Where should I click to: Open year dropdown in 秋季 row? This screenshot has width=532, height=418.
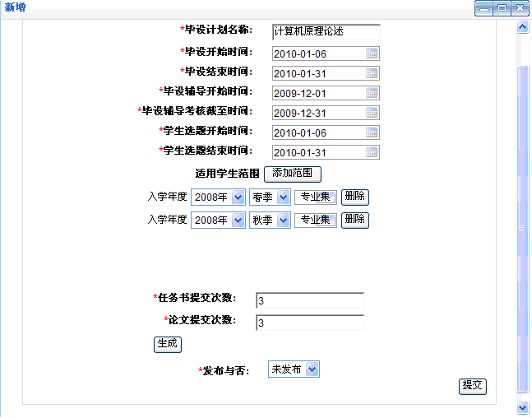[x=218, y=220]
